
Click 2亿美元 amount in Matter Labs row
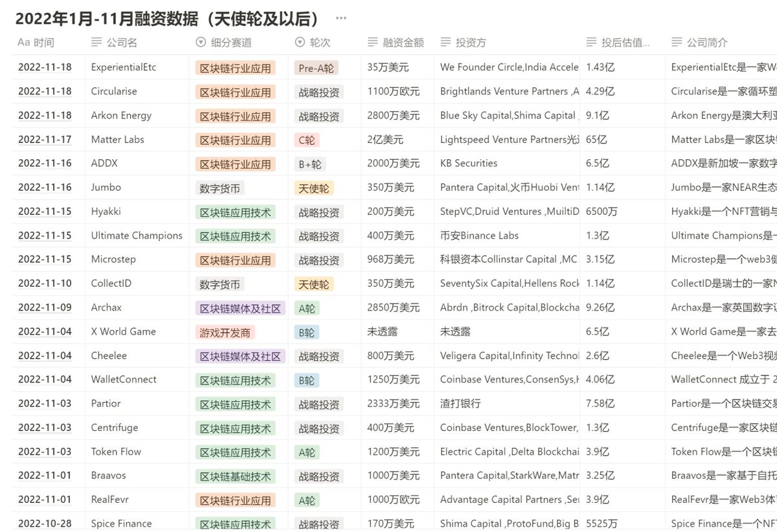[x=385, y=139]
